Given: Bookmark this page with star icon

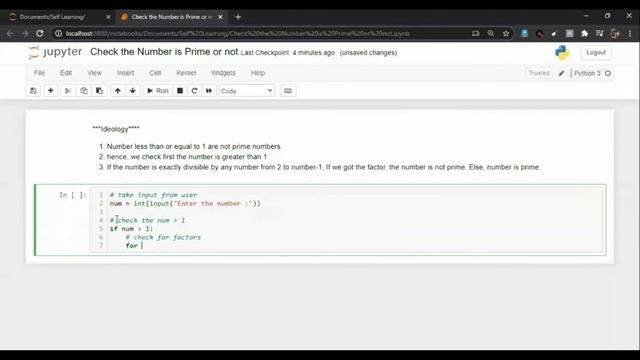Looking at the screenshot, I should [x=506, y=33].
